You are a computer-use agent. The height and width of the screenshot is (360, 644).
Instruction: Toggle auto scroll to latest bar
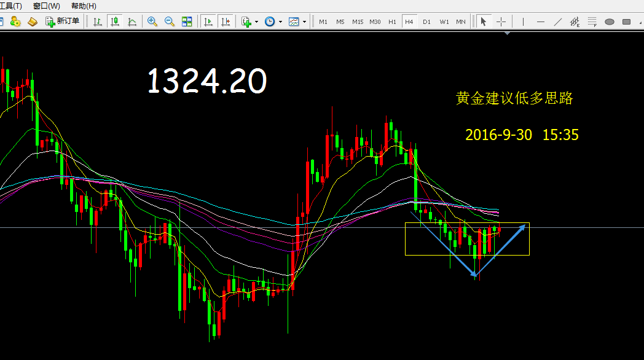[208, 22]
